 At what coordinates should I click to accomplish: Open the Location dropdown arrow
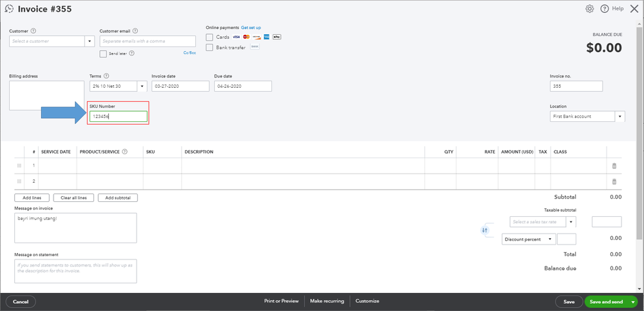coord(620,117)
